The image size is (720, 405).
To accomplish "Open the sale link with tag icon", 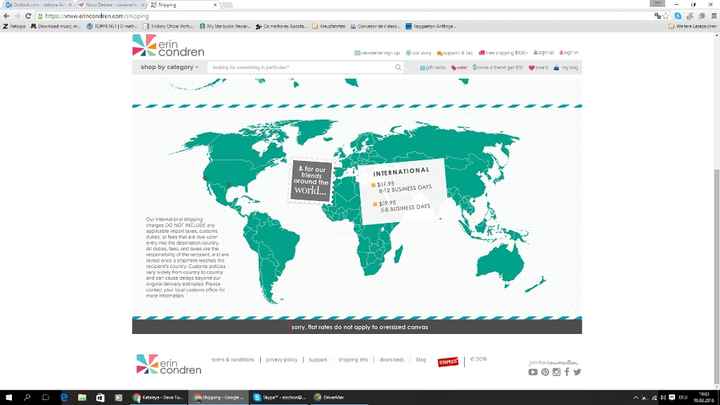I will click(459, 68).
